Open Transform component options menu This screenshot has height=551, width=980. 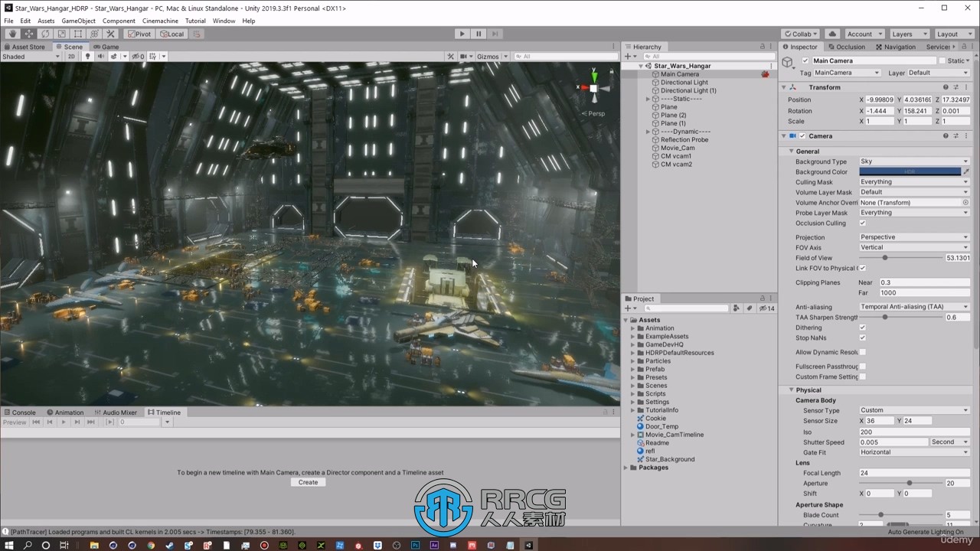pos(966,87)
